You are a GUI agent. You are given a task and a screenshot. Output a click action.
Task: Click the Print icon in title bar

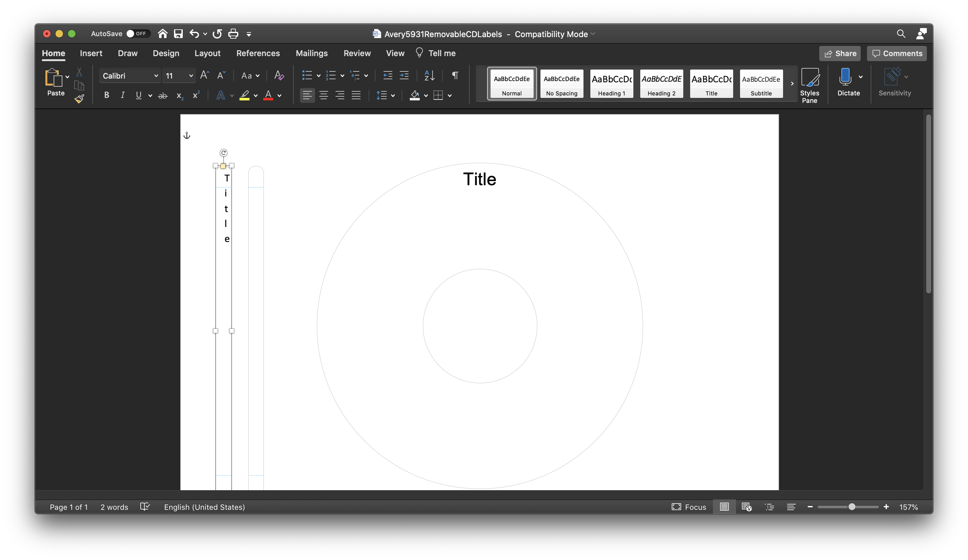point(233,34)
